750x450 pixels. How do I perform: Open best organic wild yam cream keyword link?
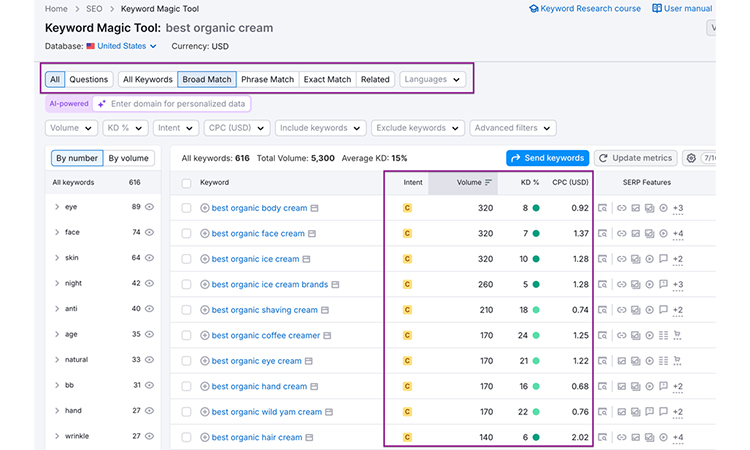pos(266,412)
